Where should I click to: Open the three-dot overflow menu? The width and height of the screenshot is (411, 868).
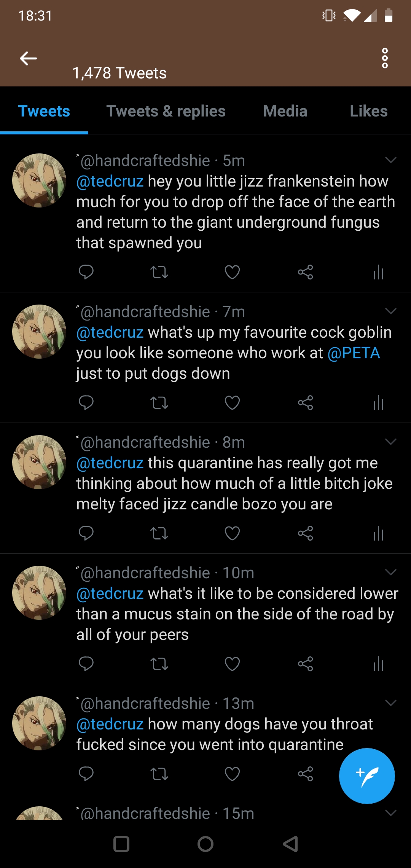385,58
